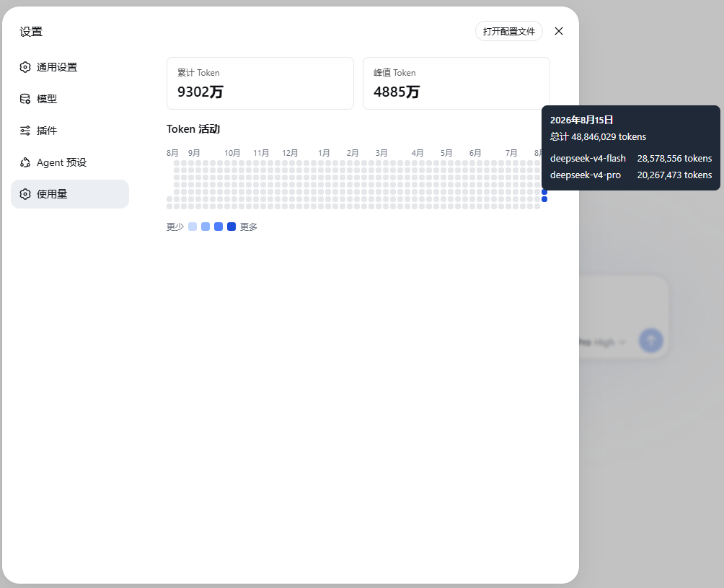Click the 10月 month label
This screenshot has height=588, width=724.
click(x=232, y=153)
